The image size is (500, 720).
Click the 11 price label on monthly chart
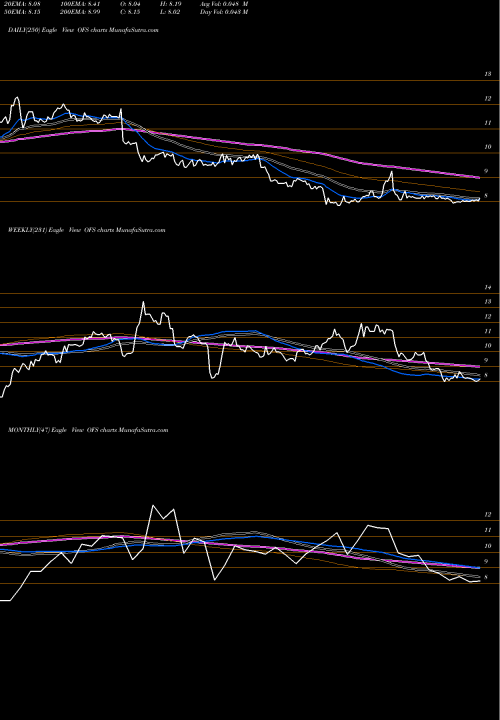488,530
